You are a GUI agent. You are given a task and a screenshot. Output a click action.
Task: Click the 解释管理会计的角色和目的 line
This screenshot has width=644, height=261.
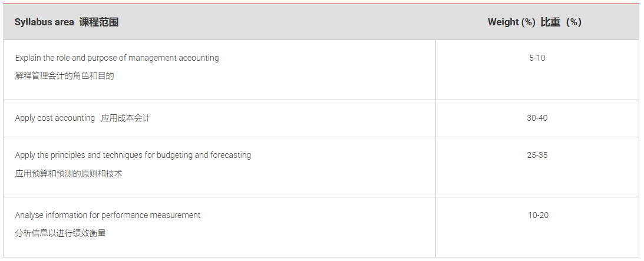(x=64, y=76)
